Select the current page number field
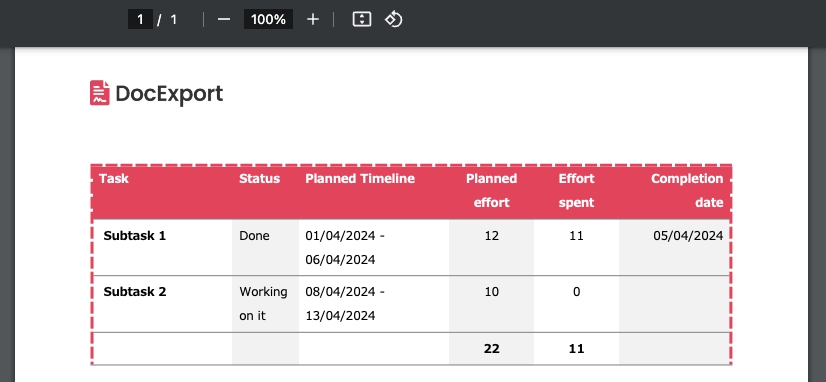The height and width of the screenshot is (382, 826). point(140,19)
